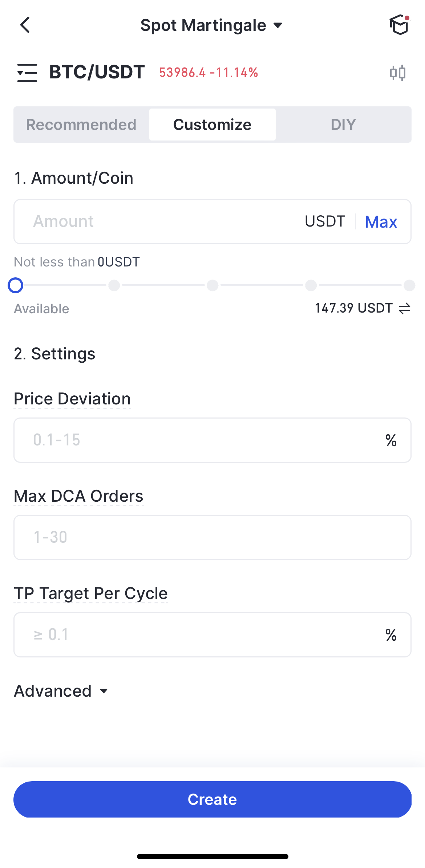Open the candlestick chart icon
Screen dimensions: 425x868
point(397,73)
